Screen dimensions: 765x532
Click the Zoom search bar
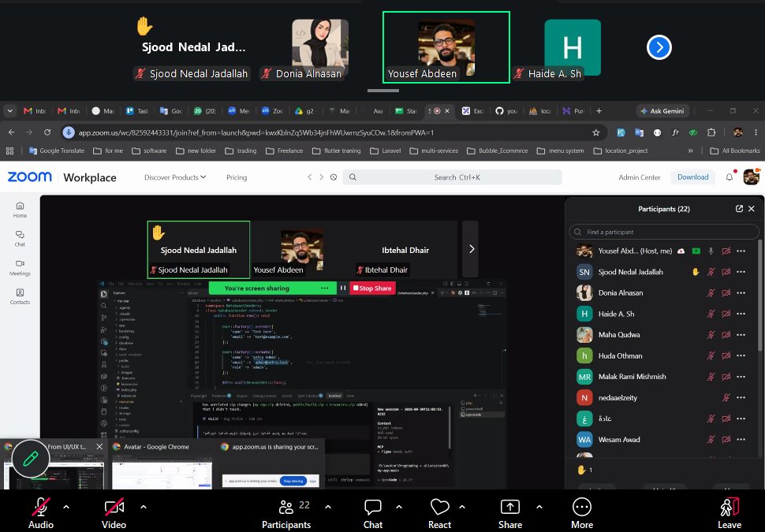pos(452,177)
